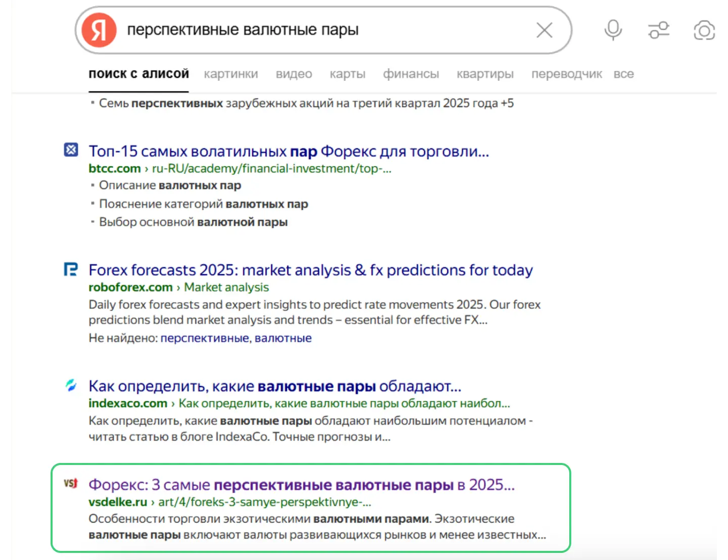Click 'Описание валютных пар' bullet
Viewport: 728px width, 560px height.
tap(170, 185)
